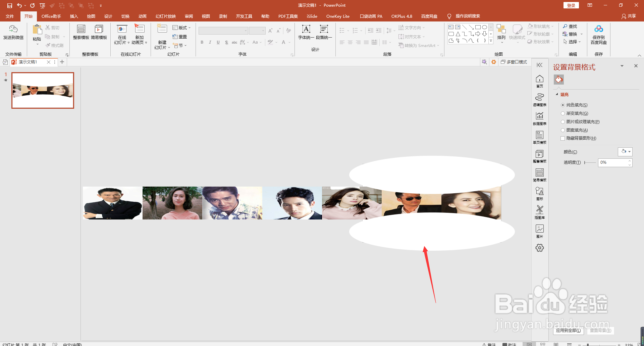644x346 pixels.
Task: Select 渐变填充 gradient fill radio
Action: pyautogui.click(x=563, y=113)
